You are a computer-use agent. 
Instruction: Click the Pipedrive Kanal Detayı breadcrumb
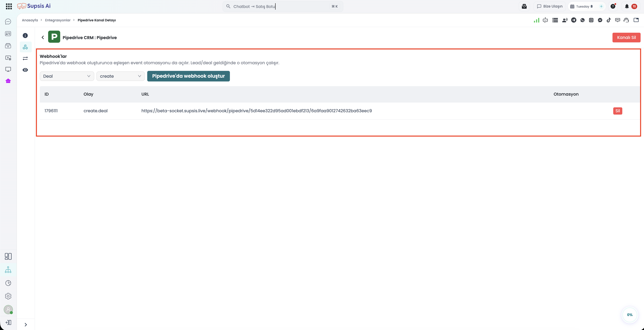(97, 20)
